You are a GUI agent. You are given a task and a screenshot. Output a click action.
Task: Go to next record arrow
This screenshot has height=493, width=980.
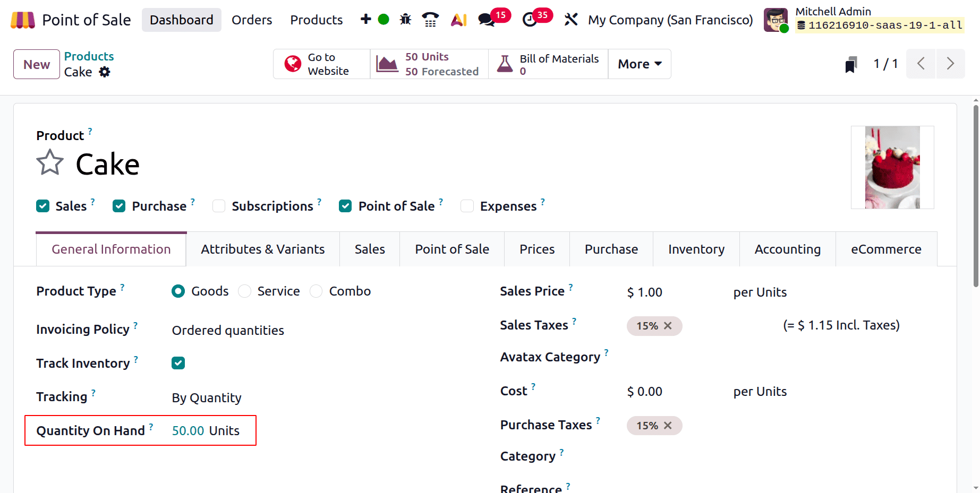tap(951, 64)
